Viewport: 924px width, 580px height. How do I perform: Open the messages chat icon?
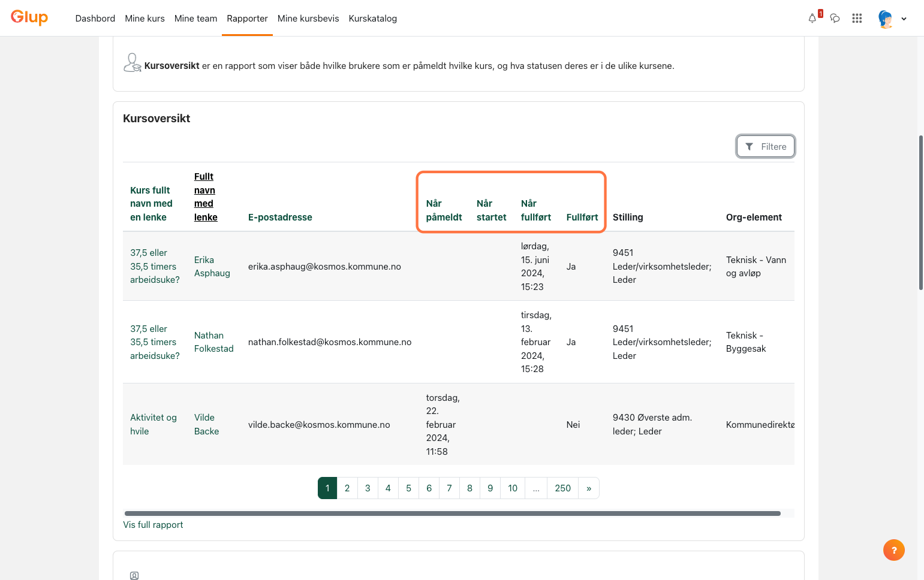point(835,19)
